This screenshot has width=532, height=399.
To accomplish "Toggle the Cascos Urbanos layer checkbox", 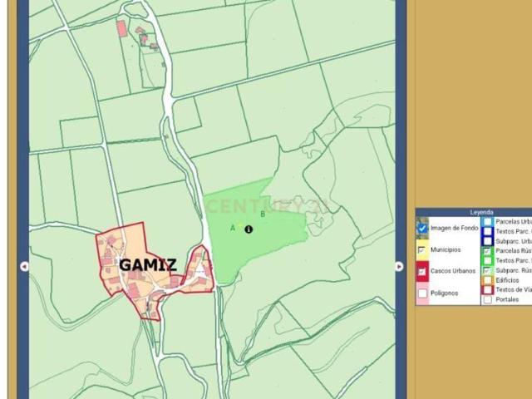I will click(x=422, y=272).
